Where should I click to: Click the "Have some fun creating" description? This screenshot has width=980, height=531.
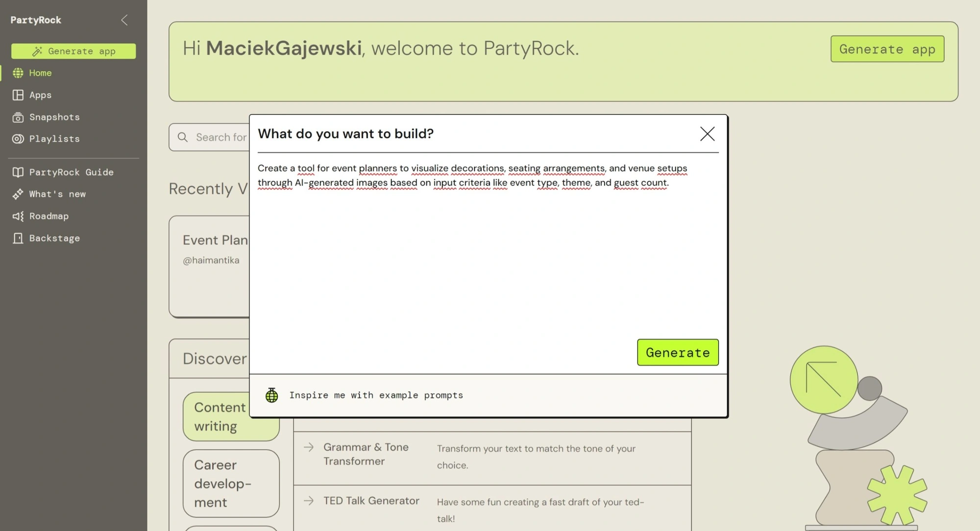pyautogui.click(x=540, y=510)
